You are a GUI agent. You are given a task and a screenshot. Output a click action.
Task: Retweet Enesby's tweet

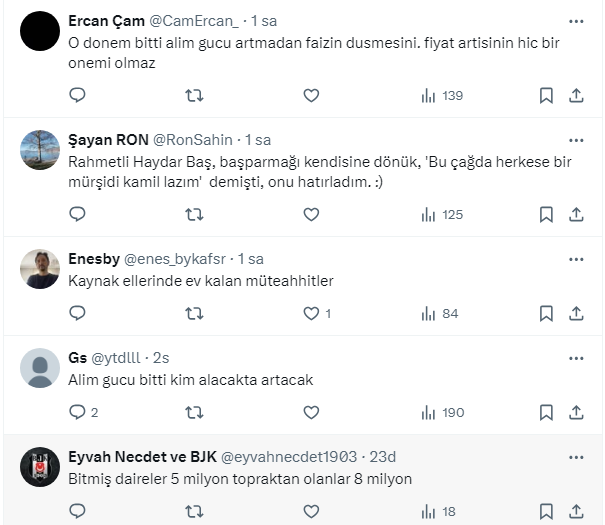pyautogui.click(x=195, y=313)
